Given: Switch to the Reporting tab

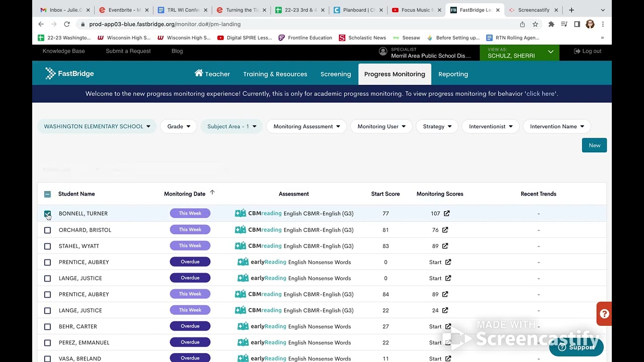Looking at the screenshot, I should pyautogui.click(x=453, y=74).
